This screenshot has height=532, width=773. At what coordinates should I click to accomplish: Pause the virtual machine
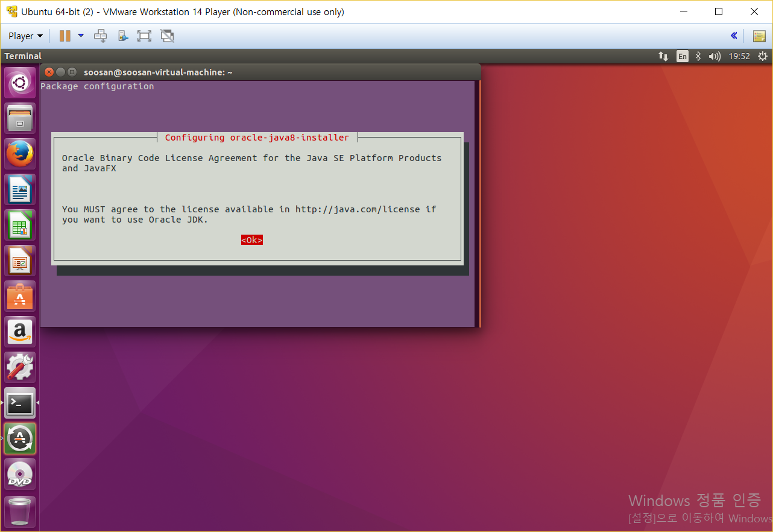coord(65,36)
